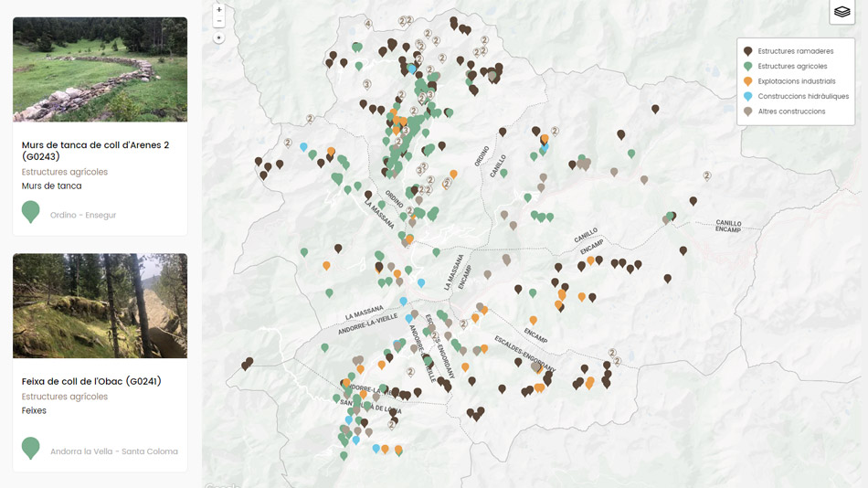Click the Estructures agrícoles category under Feixa card
Screen dimensions: 868x488
(65, 397)
